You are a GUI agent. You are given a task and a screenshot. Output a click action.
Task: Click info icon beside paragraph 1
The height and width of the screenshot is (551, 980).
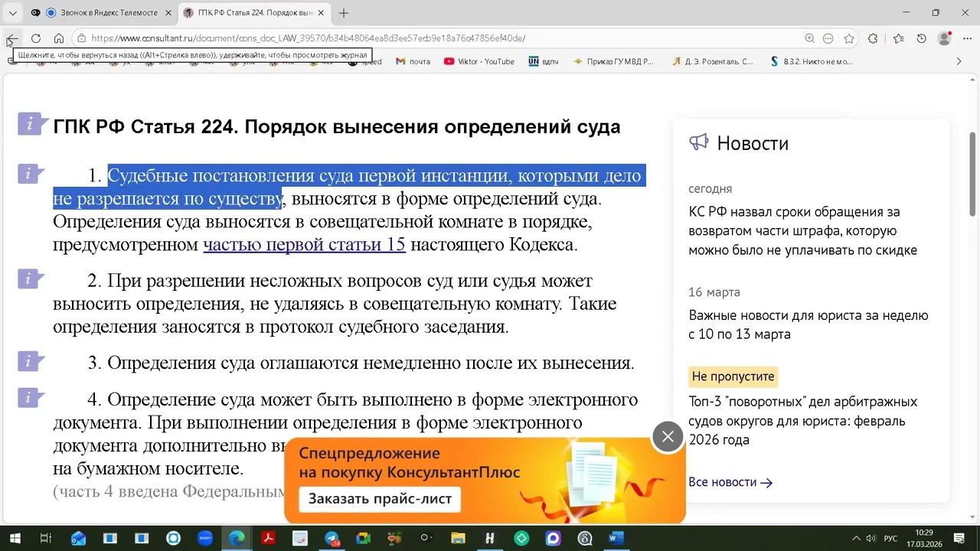(x=31, y=174)
